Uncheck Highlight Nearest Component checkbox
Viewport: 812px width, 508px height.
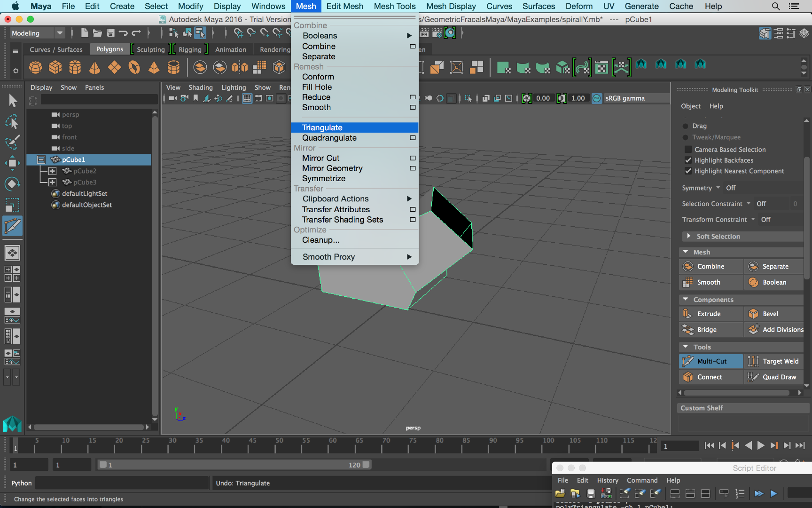pyautogui.click(x=688, y=171)
